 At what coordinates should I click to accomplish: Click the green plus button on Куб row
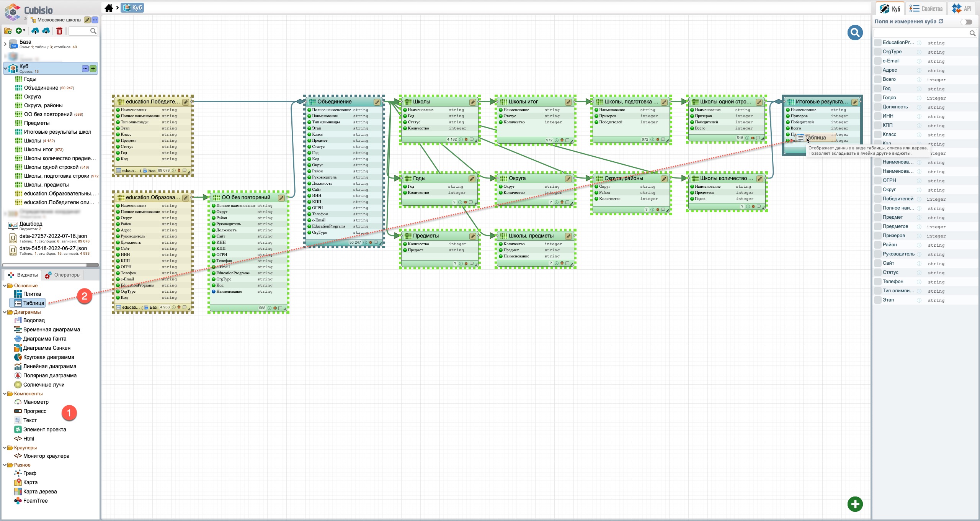tap(93, 69)
